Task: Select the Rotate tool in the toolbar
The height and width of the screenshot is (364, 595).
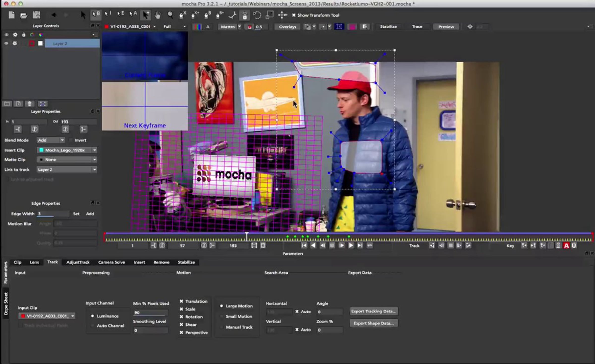Action: click(257, 15)
